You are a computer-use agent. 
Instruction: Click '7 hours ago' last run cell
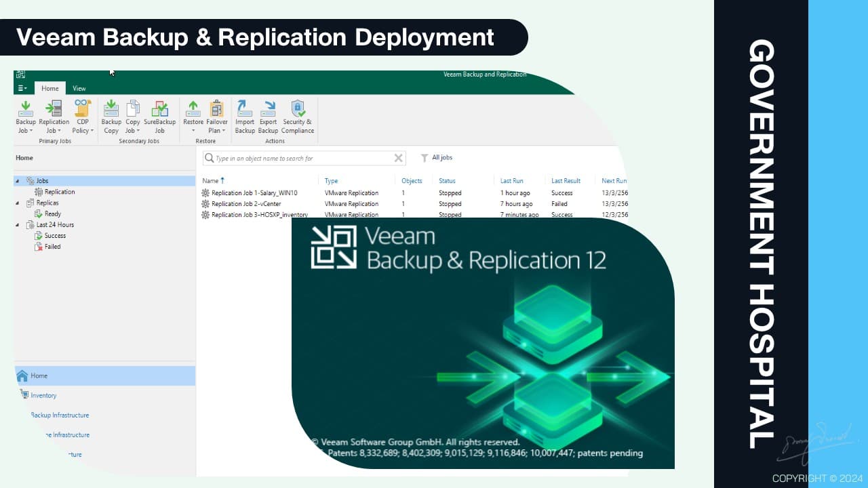coord(517,204)
